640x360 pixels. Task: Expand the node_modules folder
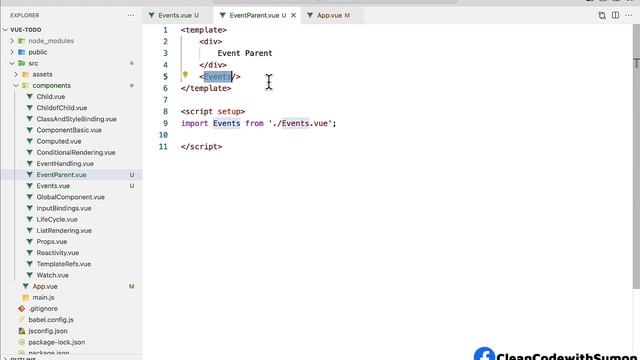[51, 41]
